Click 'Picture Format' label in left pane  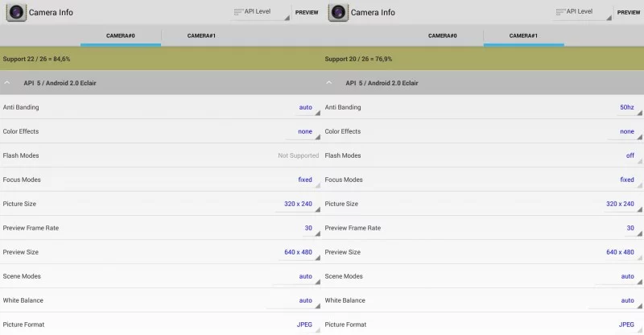click(23, 325)
